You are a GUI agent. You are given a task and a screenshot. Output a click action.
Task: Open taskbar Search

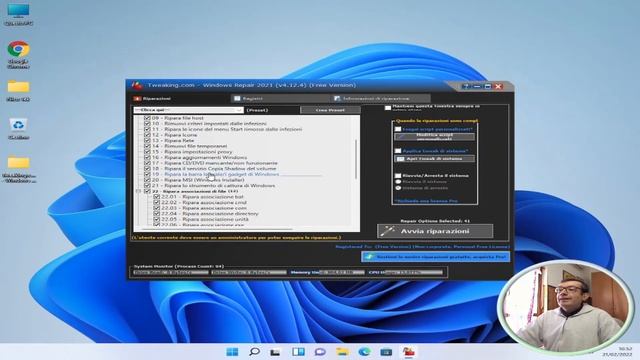254,351
